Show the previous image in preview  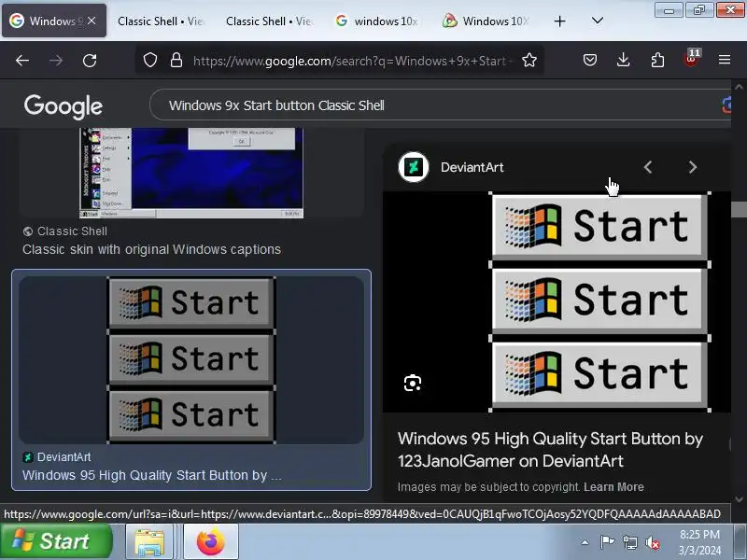click(647, 167)
